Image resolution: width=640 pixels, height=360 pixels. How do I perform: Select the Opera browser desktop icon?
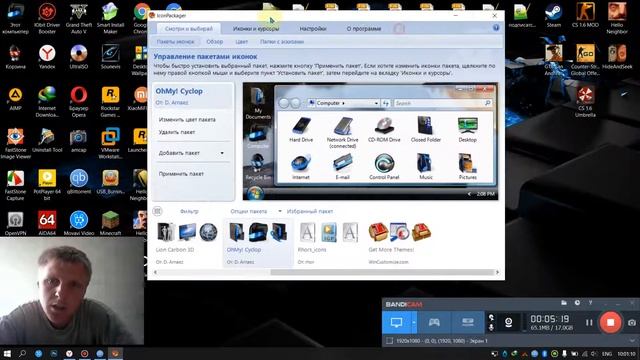79,102
